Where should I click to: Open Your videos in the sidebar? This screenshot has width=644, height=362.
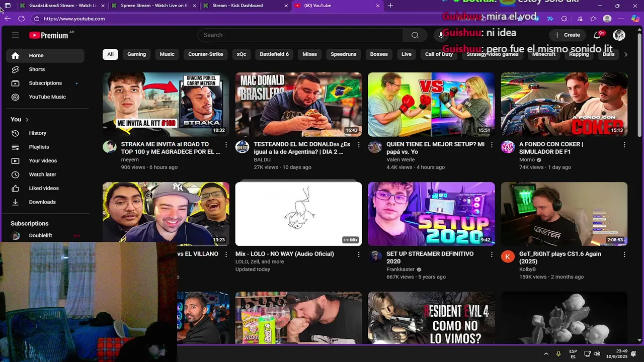45,161
